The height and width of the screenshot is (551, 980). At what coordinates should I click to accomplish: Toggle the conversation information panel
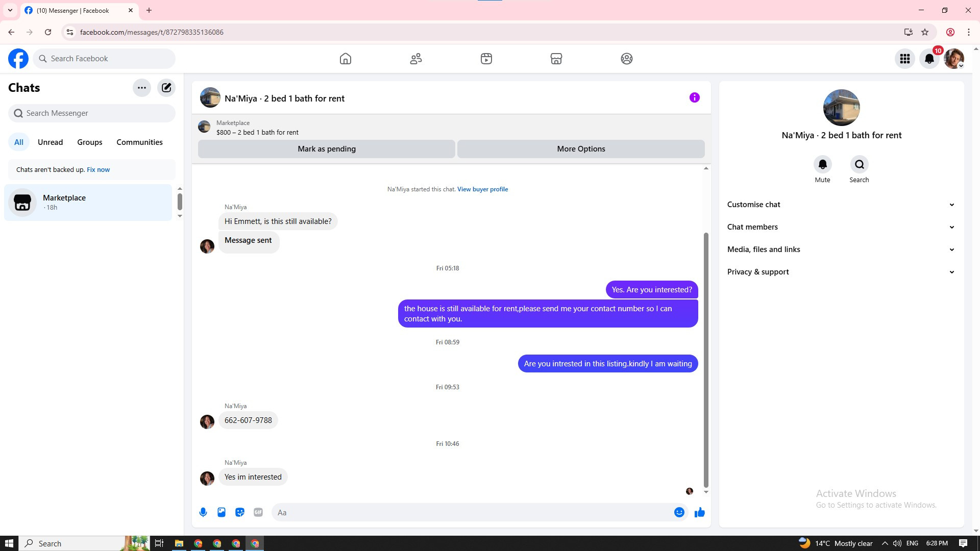[694, 97]
